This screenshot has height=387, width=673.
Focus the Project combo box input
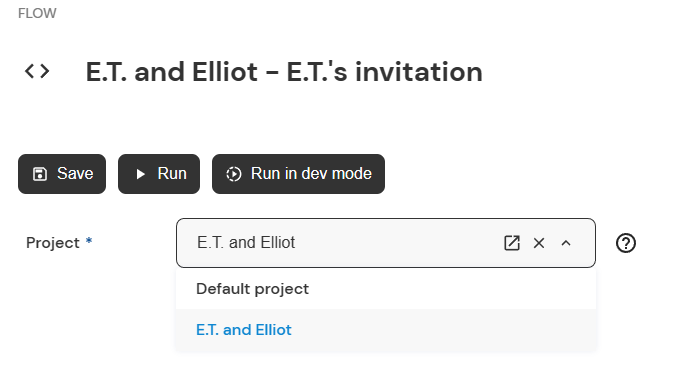pyautogui.click(x=386, y=243)
